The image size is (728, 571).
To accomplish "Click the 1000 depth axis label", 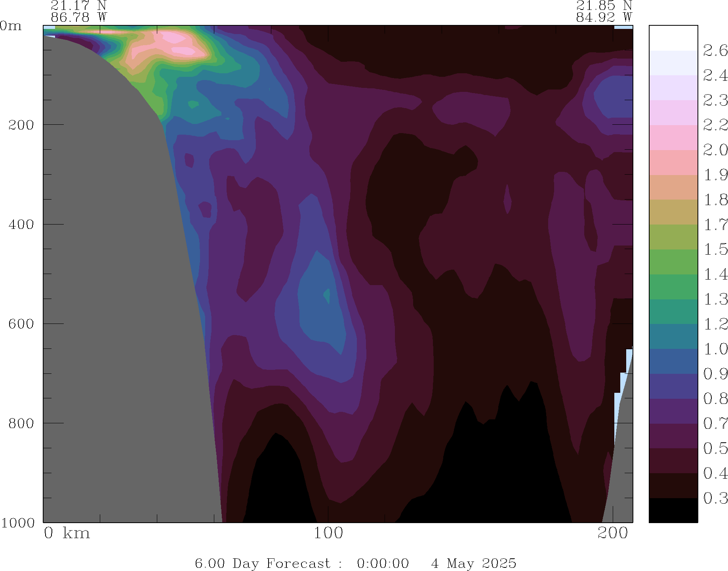I will point(17,523).
